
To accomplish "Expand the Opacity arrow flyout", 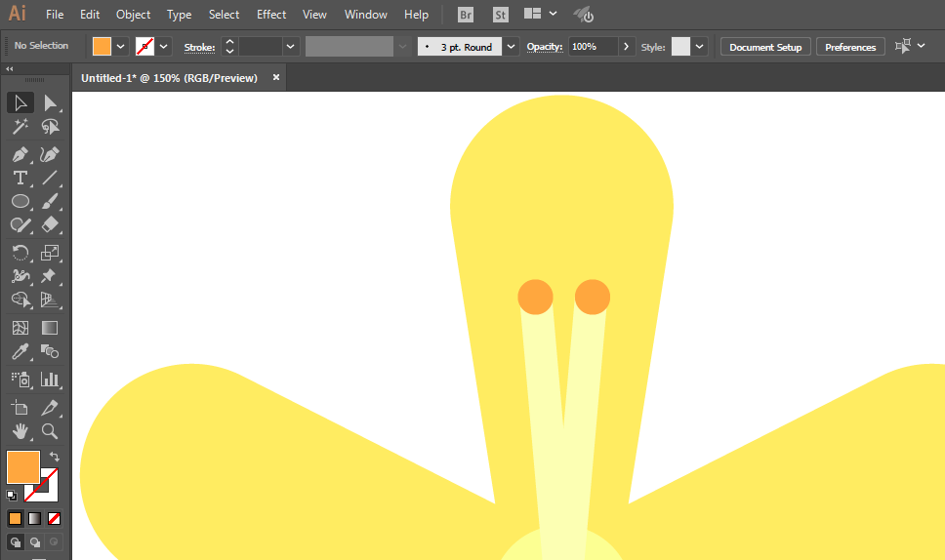I will [x=626, y=47].
